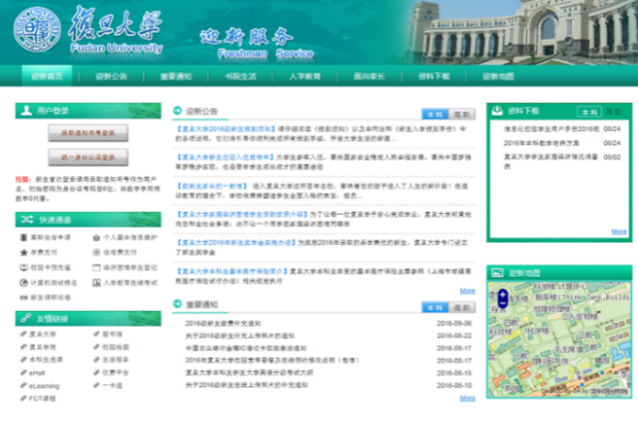The height and width of the screenshot is (421, 638).
Task: Click the 校园卡预充值 icon
Action: [x=23, y=268]
